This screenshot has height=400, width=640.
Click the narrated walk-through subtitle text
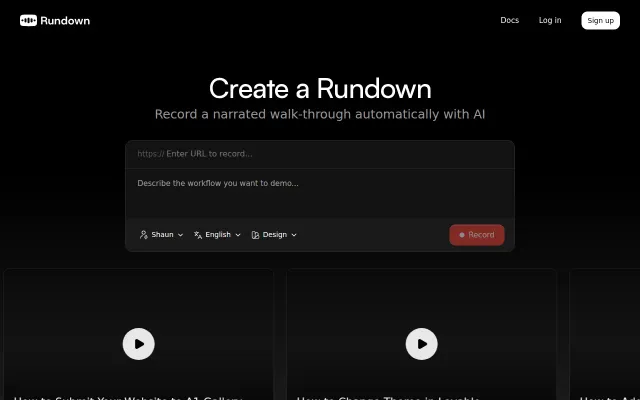[x=320, y=114]
